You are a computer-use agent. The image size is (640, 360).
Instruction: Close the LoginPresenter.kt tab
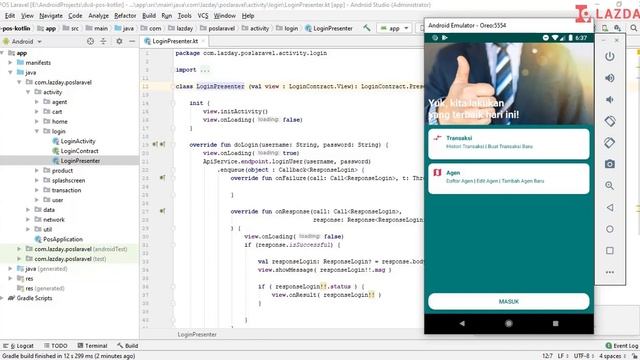(203, 41)
